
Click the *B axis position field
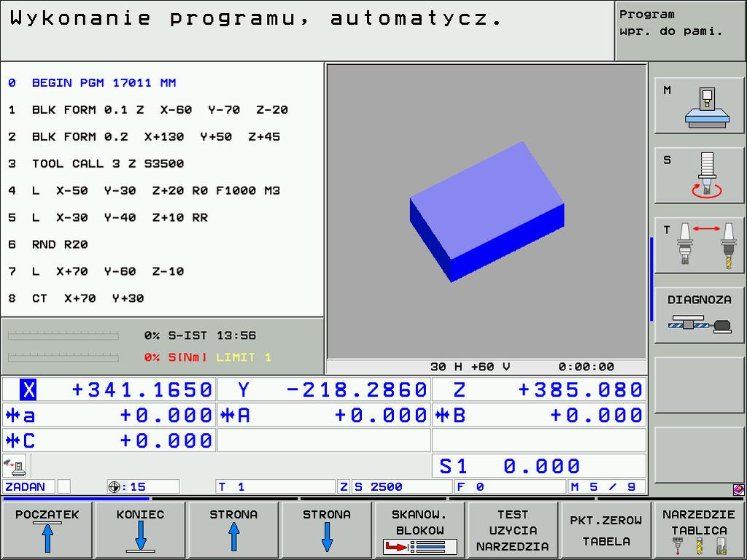coord(539,415)
